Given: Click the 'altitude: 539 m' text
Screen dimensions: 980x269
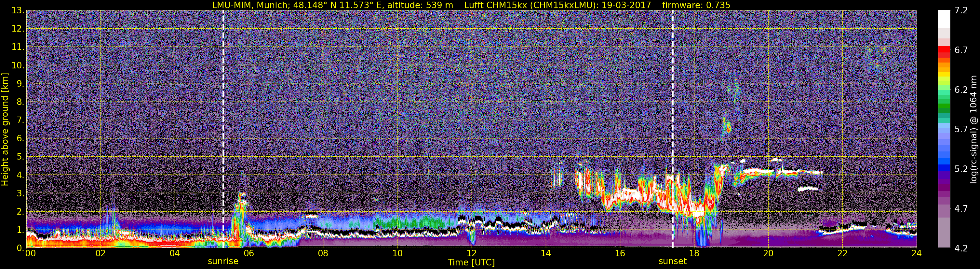Looking at the screenshot, I should tap(420, 5).
